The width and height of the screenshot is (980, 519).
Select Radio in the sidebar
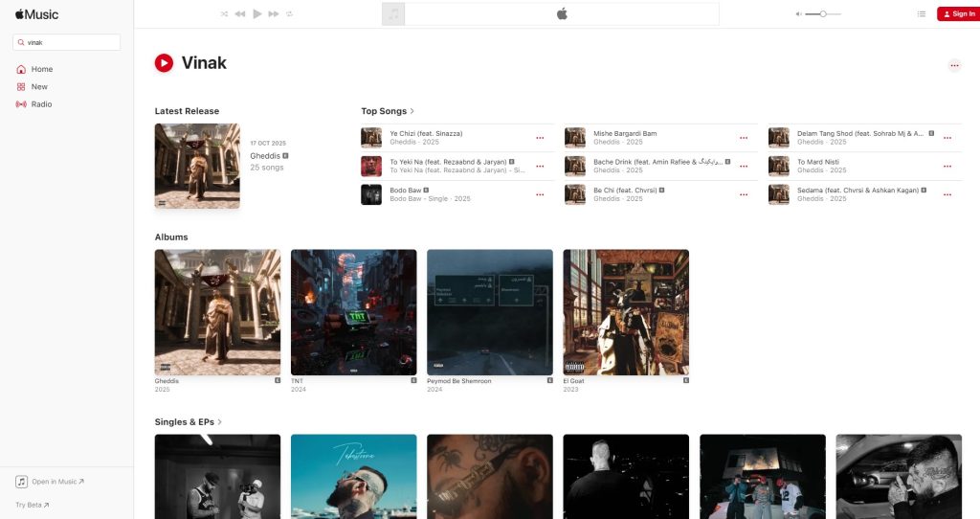click(41, 103)
